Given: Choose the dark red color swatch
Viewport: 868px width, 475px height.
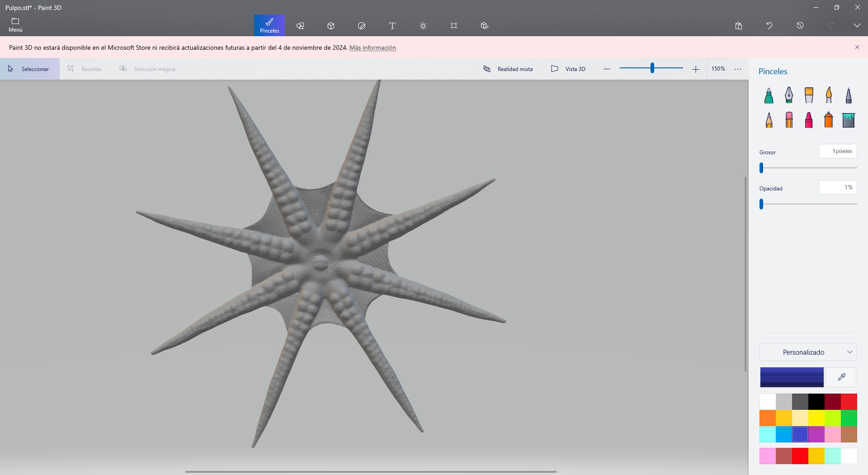Looking at the screenshot, I should tap(833, 402).
